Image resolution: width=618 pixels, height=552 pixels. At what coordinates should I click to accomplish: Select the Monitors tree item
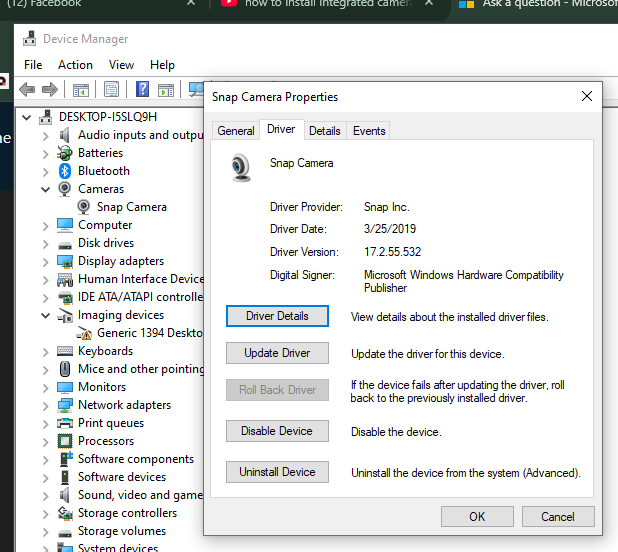pyautogui.click(x=102, y=387)
